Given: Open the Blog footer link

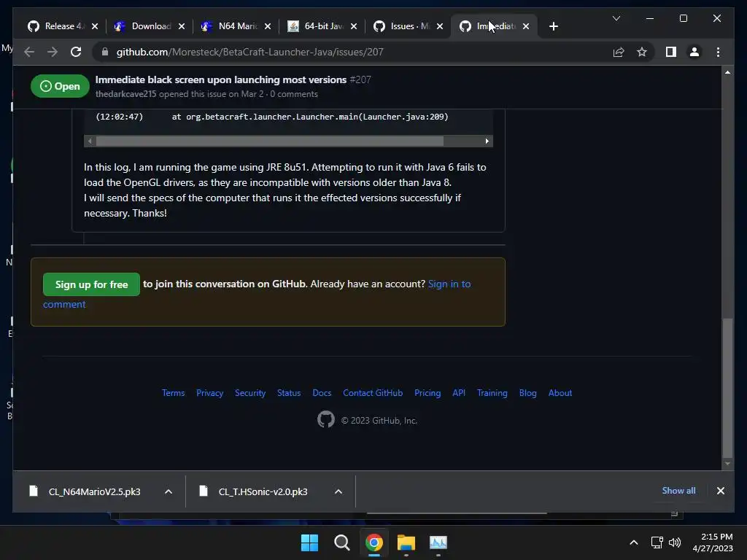Looking at the screenshot, I should point(527,393).
